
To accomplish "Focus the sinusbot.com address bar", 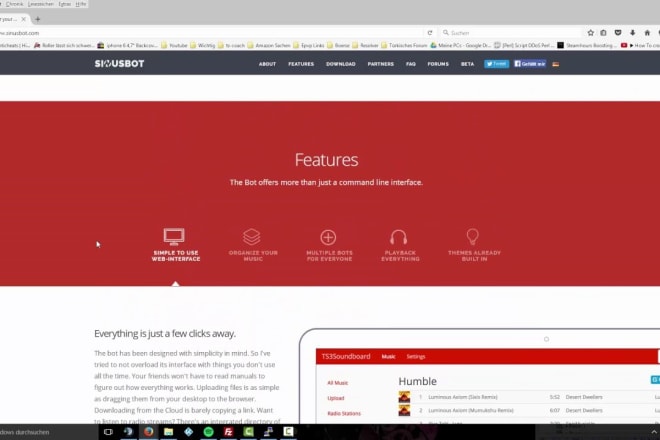I will (210, 33).
